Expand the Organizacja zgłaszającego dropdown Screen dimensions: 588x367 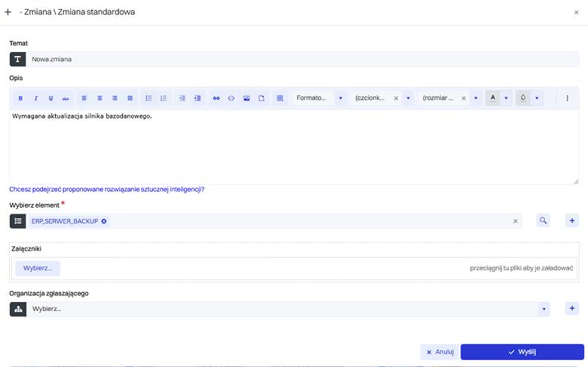[544, 309]
